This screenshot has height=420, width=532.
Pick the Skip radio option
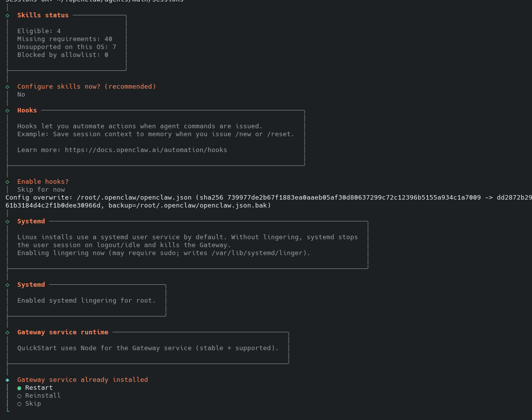(x=33, y=404)
